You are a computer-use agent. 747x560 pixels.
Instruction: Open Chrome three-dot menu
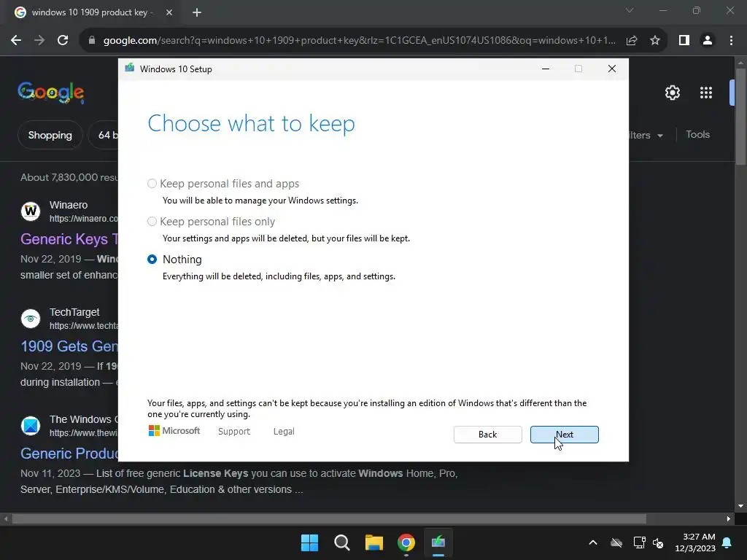731,41
